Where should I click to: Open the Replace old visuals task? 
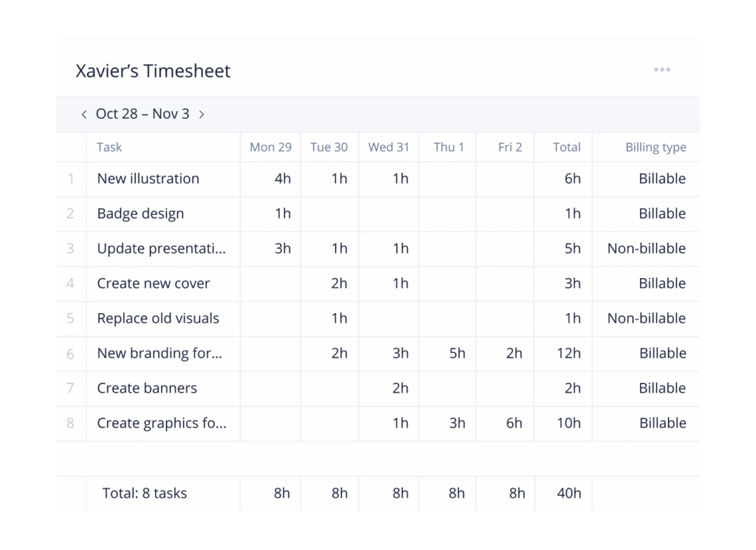[158, 319]
